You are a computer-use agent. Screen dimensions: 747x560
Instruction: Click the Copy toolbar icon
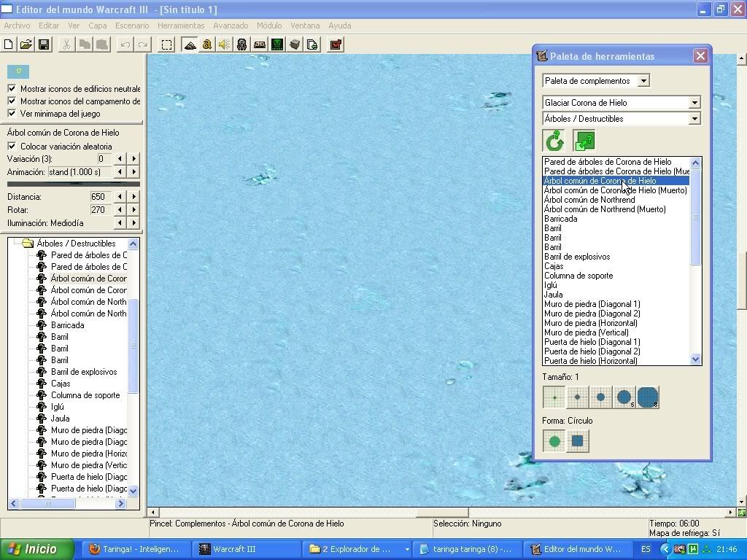pyautogui.click(x=85, y=44)
